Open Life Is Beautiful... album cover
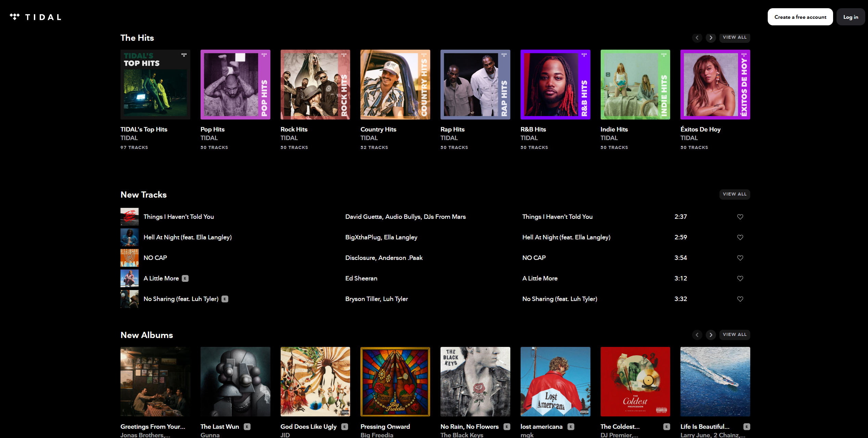This screenshot has height=438, width=868. (715, 381)
